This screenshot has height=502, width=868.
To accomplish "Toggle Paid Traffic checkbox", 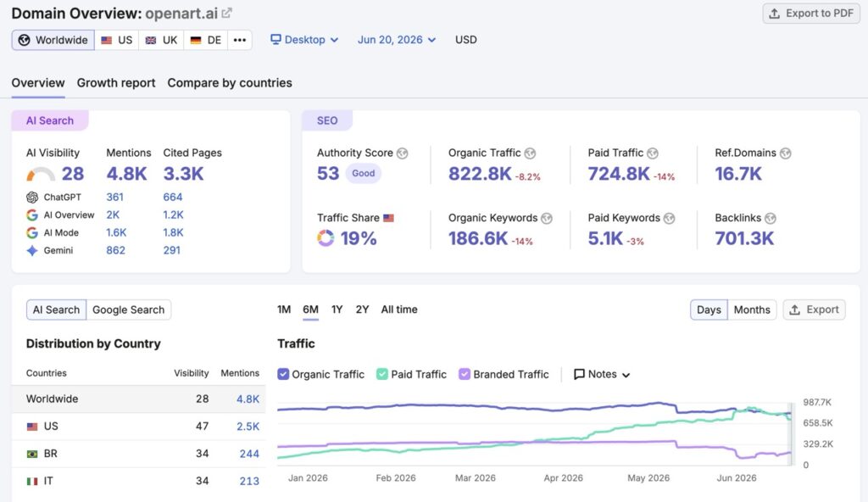I will [382, 374].
